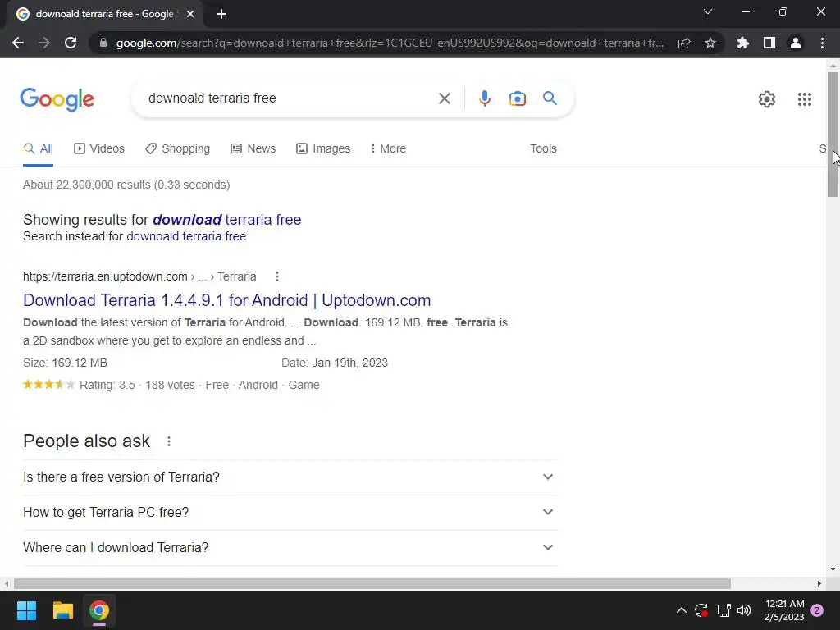Open the Windows Start menu
This screenshot has height=630, width=840.
click(26, 610)
